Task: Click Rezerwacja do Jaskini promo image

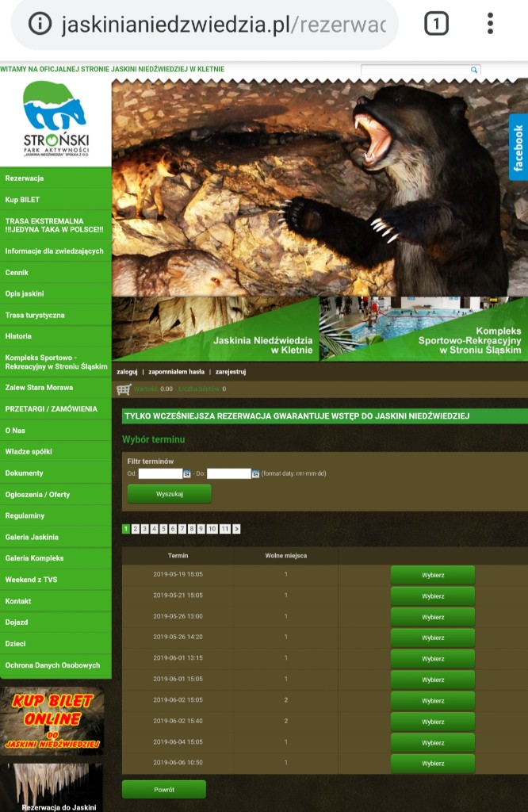Action: (52, 787)
